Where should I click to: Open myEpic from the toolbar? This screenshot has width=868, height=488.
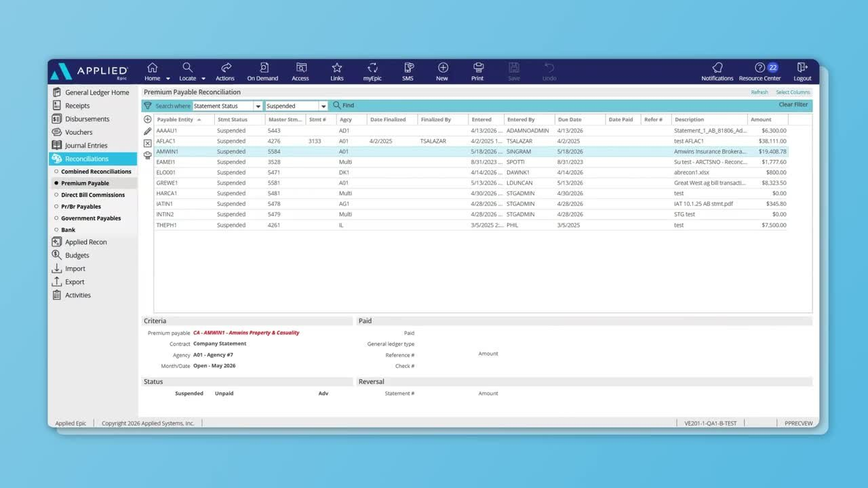(x=372, y=72)
